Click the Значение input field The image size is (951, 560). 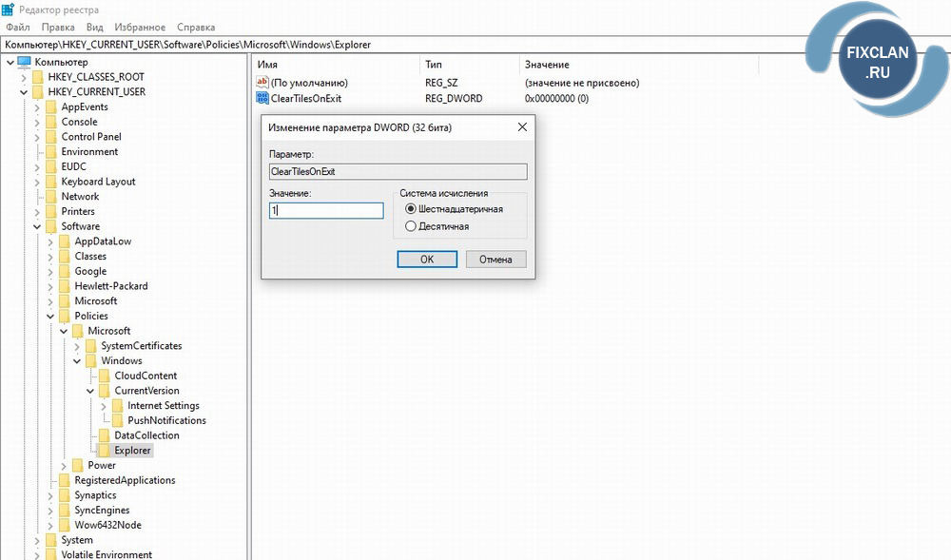pos(326,210)
